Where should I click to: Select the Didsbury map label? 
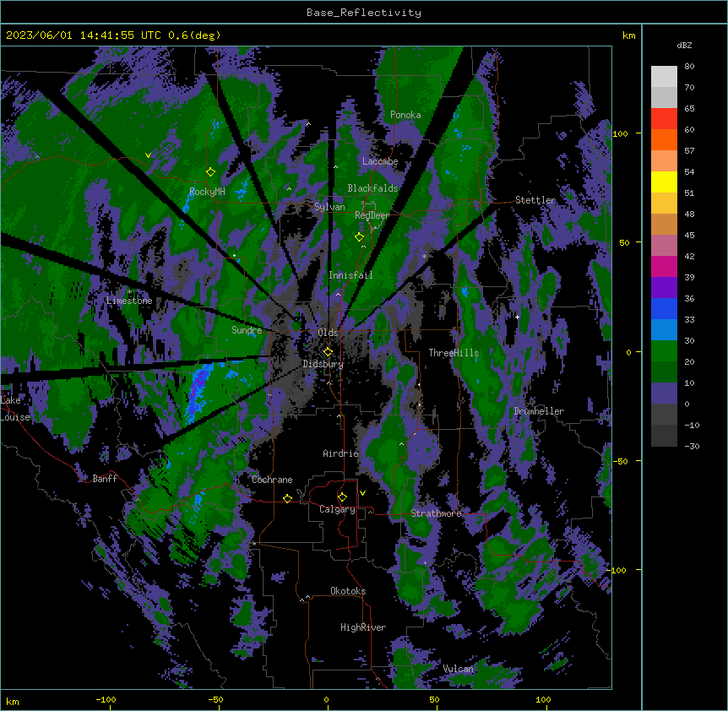pyautogui.click(x=323, y=364)
